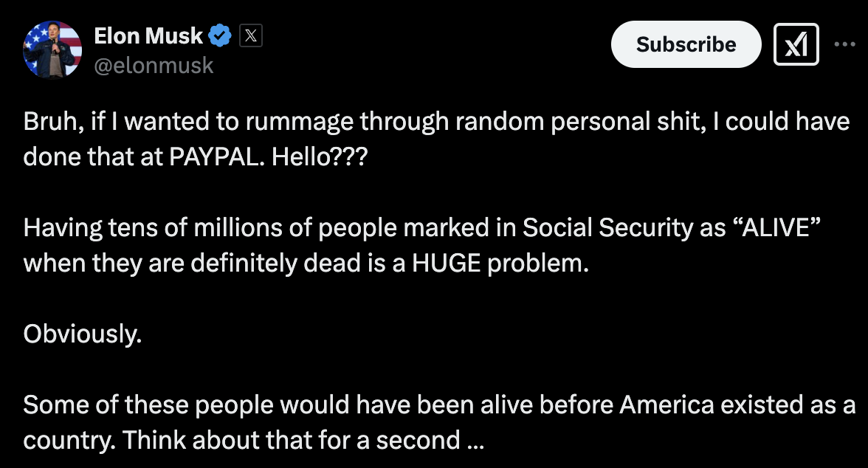Screen dimensions: 868x468
Task: Open the @elonmusk handle link
Action: click(x=154, y=65)
